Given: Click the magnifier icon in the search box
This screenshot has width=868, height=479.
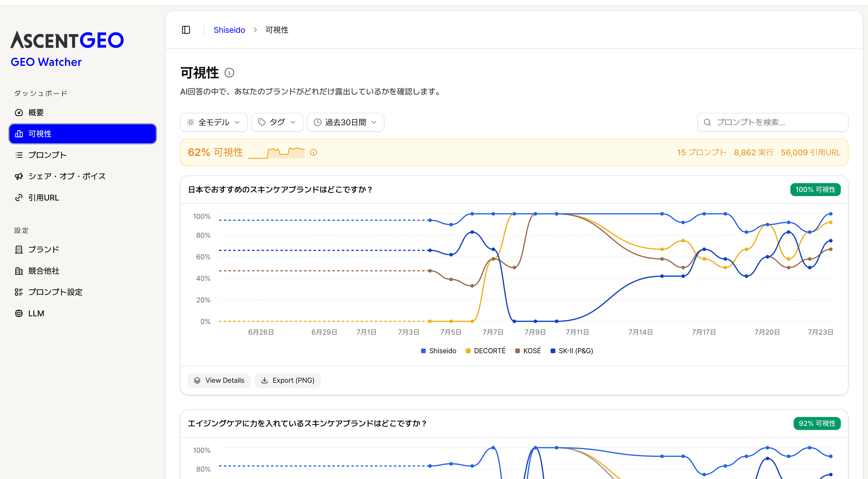Looking at the screenshot, I should click(707, 122).
